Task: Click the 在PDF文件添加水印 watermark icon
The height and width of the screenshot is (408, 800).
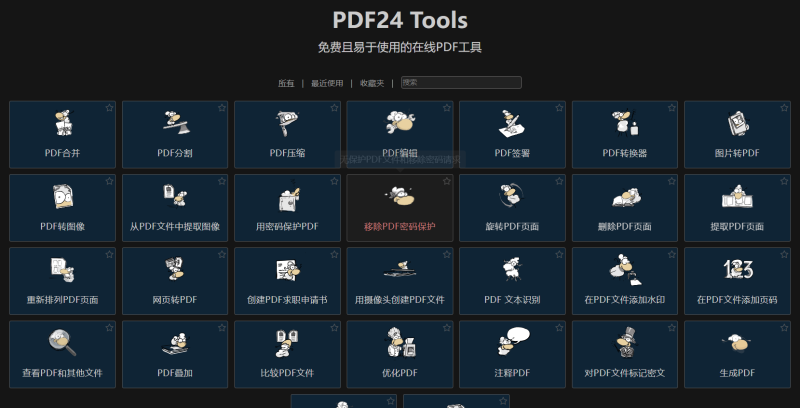Action: 625,270
